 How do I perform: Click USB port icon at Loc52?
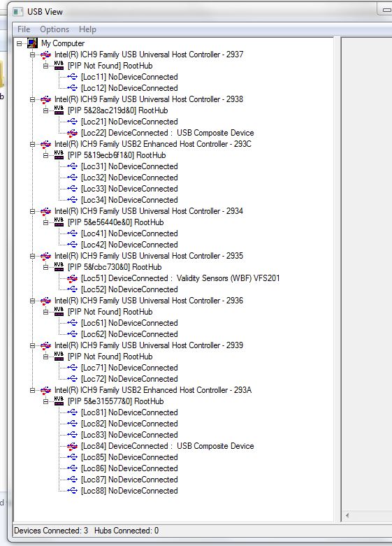click(72, 289)
